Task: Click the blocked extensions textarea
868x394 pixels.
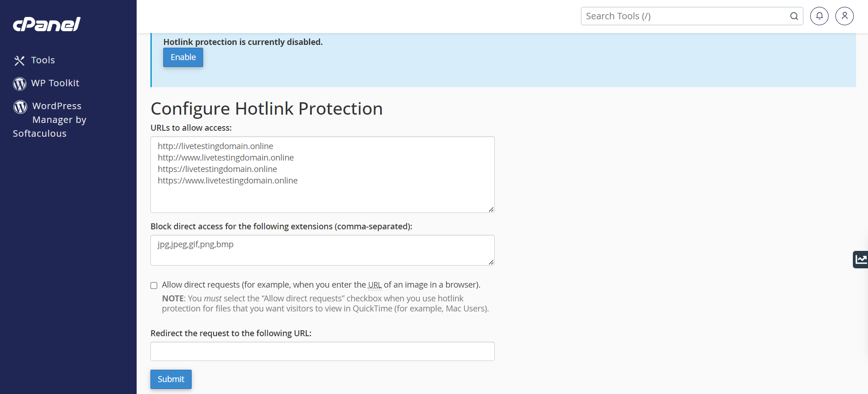Action: tap(322, 250)
